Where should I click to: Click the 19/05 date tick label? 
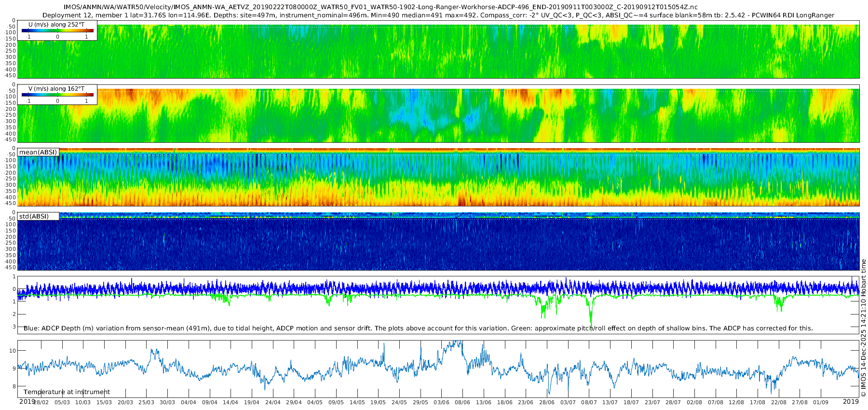(x=378, y=402)
